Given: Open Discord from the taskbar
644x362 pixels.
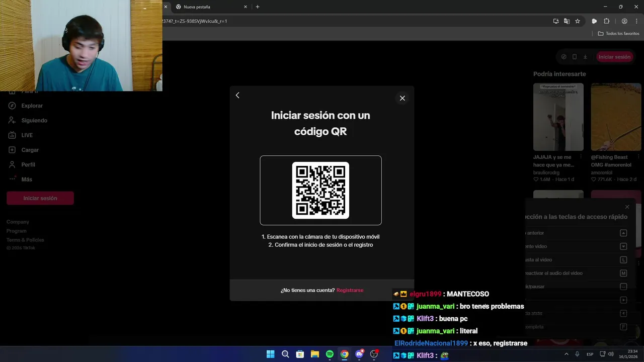Looking at the screenshot, I should point(359,354).
